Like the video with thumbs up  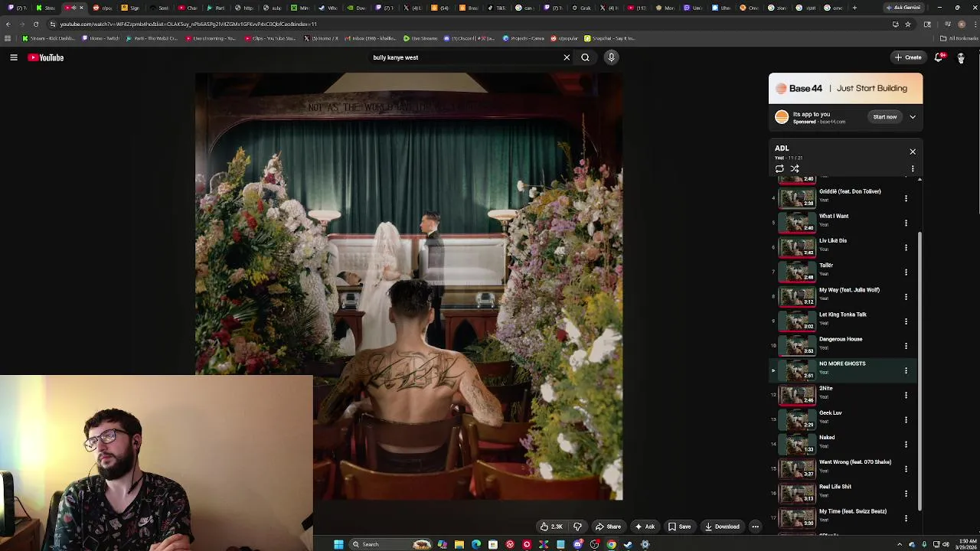(x=551, y=527)
